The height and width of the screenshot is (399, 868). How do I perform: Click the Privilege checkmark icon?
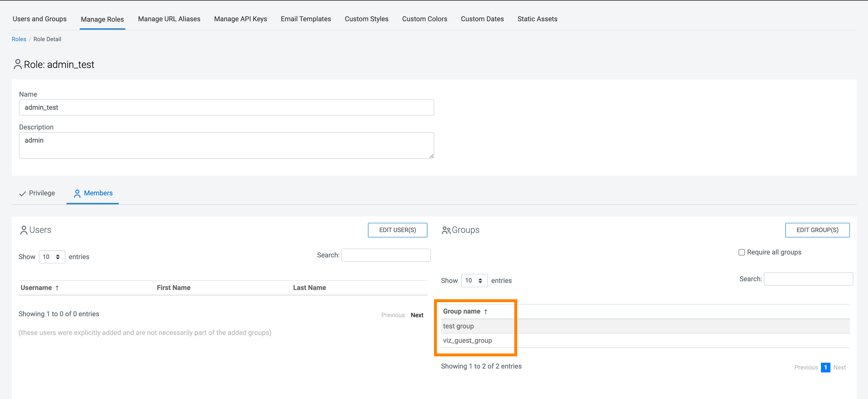(x=22, y=194)
